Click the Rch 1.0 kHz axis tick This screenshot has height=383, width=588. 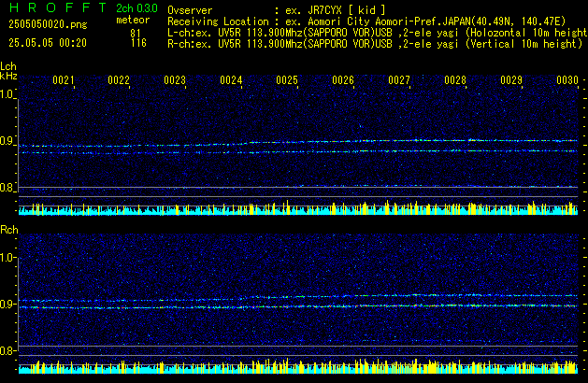click(x=8, y=258)
